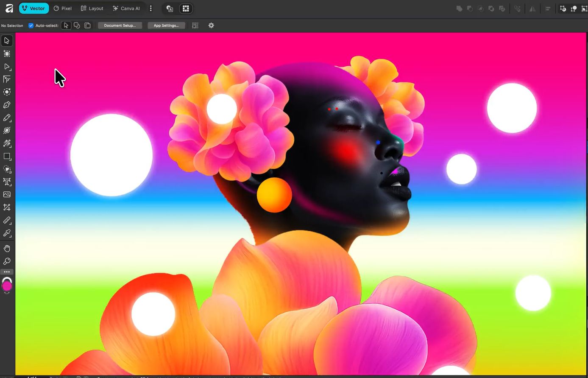Open the three-dot studio overflow menu
This screenshot has width=588, height=378.
[150, 8]
